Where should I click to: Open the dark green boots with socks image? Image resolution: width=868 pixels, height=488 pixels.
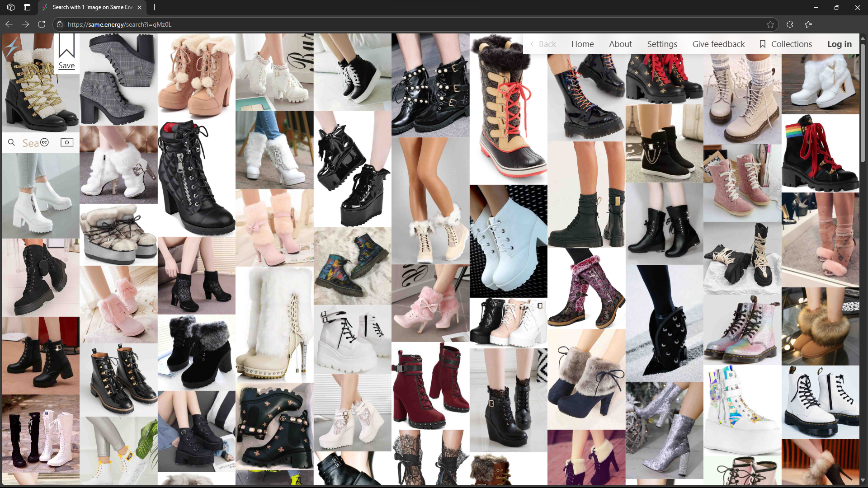pos(586,194)
